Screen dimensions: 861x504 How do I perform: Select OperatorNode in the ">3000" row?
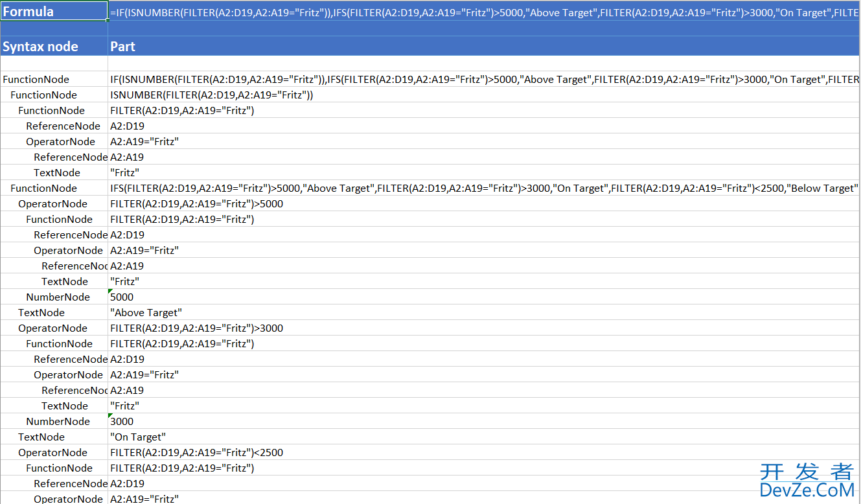pos(54,328)
